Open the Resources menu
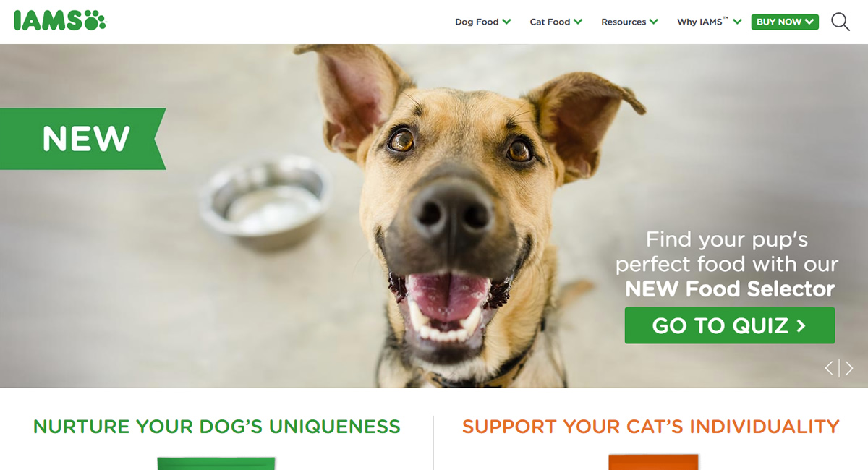Screen dimensions: 868x470 click(x=624, y=22)
